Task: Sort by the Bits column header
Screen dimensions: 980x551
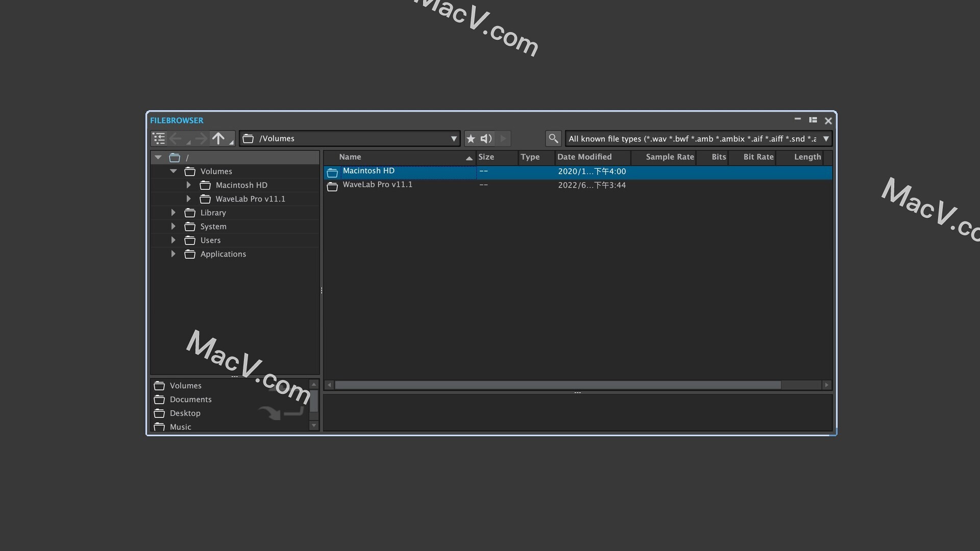Action: (x=713, y=157)
